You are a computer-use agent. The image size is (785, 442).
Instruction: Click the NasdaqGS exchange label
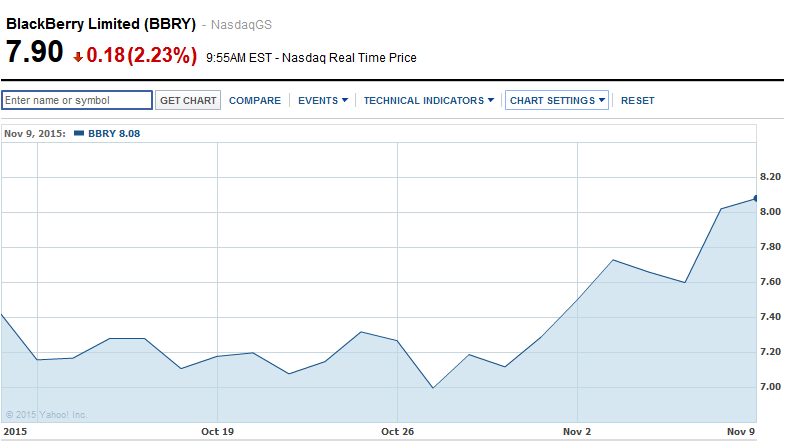pos(241,25)
